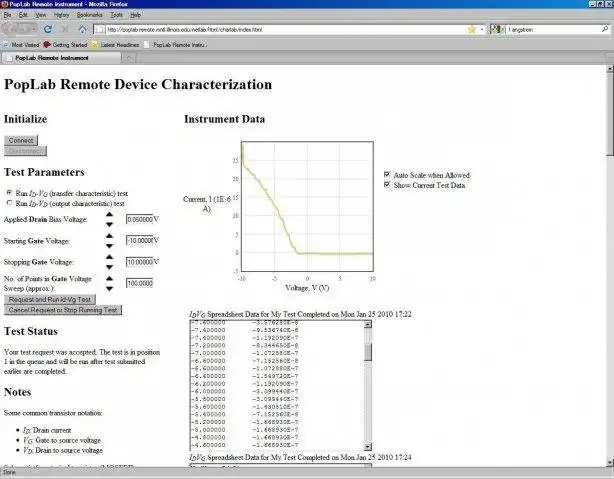
Task: Decrease the number of gate sweep points
Action: [110, 289]
